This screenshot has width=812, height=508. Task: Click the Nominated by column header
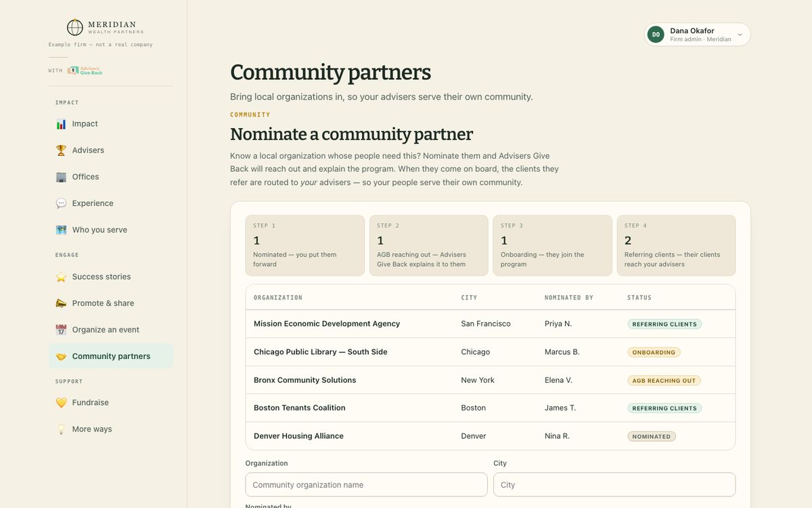pos(569,297)
